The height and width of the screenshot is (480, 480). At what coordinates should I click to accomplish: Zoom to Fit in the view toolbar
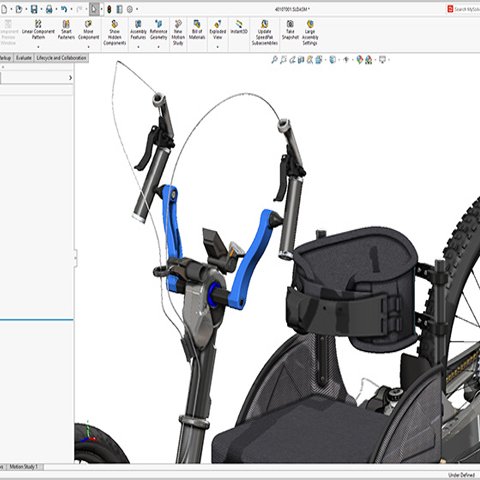click(274, 60)
